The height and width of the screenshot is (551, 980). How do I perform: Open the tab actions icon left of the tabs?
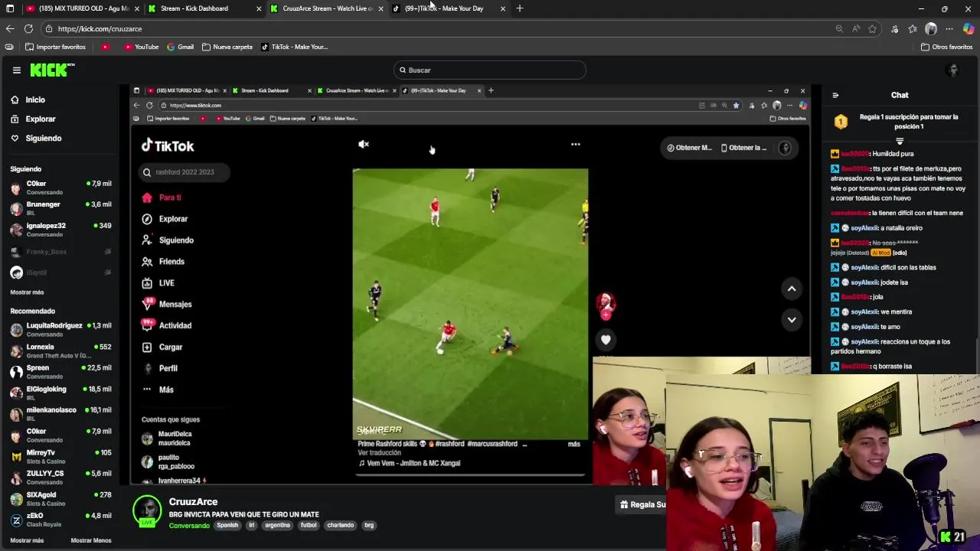10,8
